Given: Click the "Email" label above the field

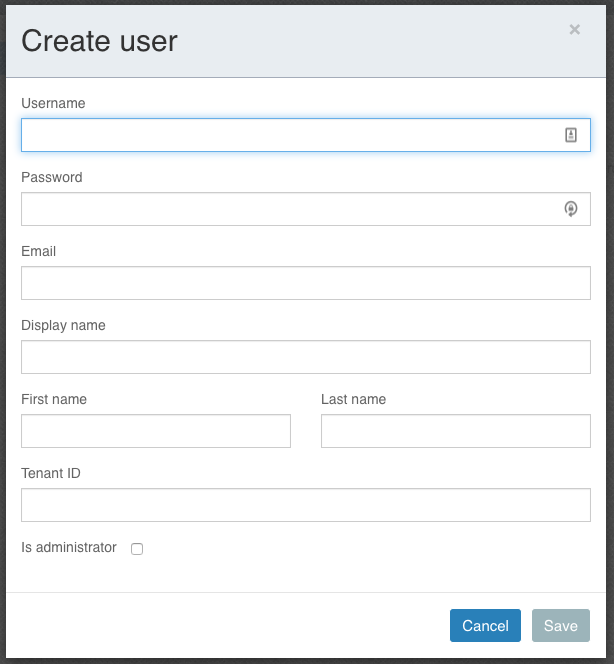Looking at the screenshot, I should point(39,251).
